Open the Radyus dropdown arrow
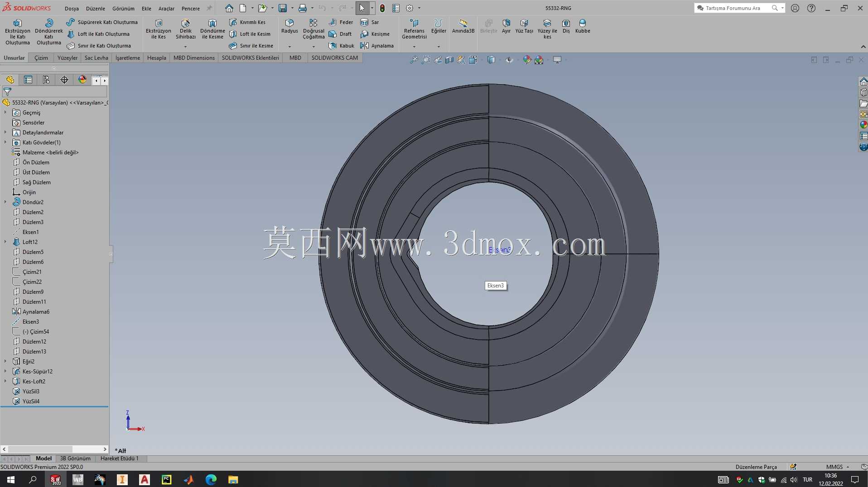868x487 pixels. point(289,47)
